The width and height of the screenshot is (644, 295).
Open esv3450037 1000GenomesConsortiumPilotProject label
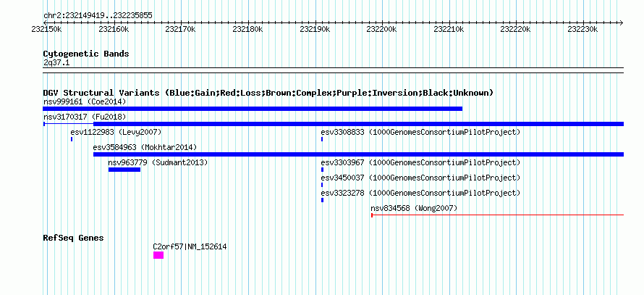pos(420,178)
